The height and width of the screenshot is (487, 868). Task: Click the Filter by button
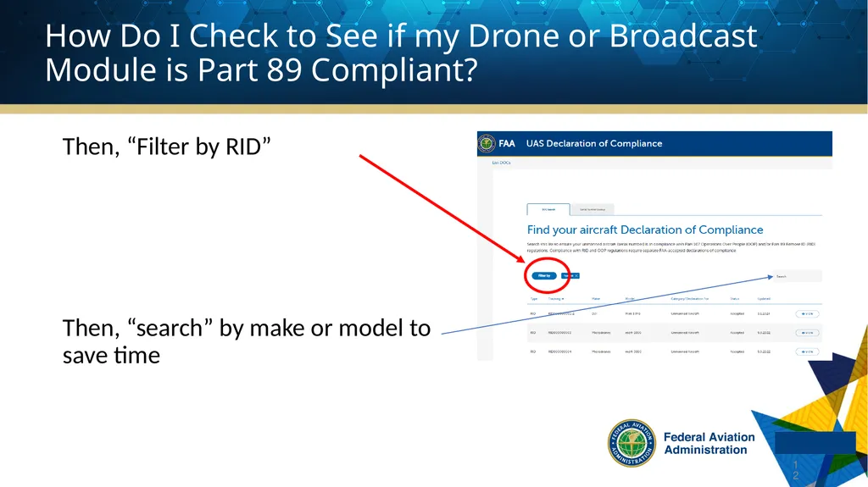544,275
